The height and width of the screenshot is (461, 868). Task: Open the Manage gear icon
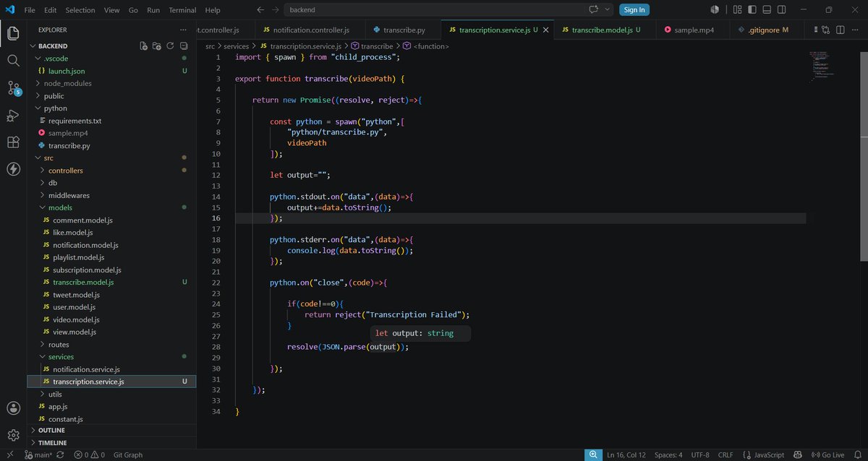pos(13,435)
